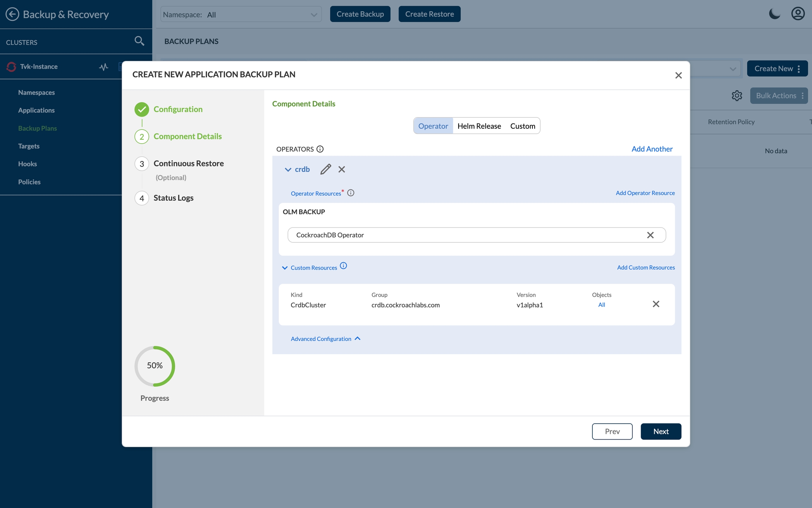This screenshot has height=508, width=812.
Task: Click the info icon beside OPERATORS label
Action: point(320,149)
